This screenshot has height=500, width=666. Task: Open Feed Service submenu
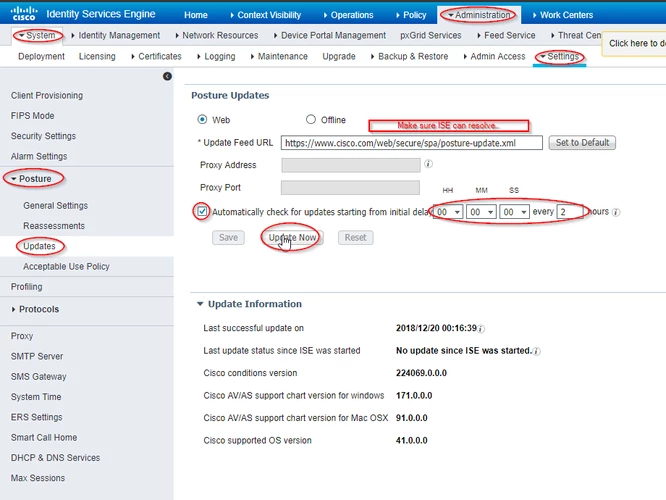pyautogui.click(x=506, y=35)
